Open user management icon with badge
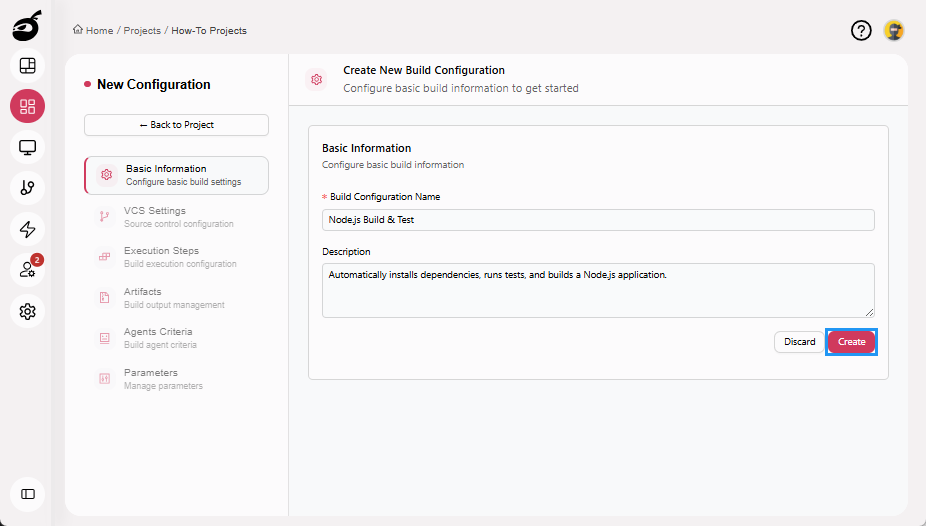 [x=27, y=270]
